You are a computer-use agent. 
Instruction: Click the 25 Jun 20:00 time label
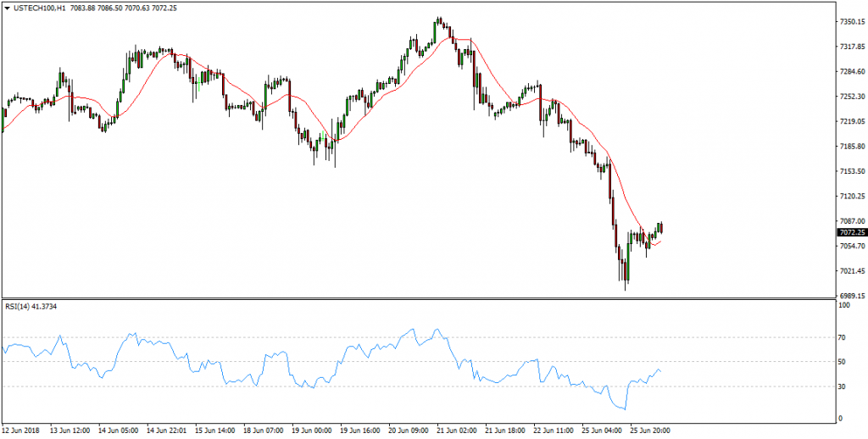click(648, 429)
